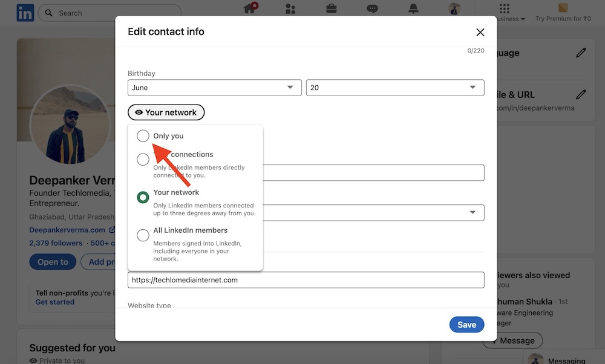This screenshot has width=605, height=364.
Task: Click the LinkedIn logo icon
Action: click(25, 13)
